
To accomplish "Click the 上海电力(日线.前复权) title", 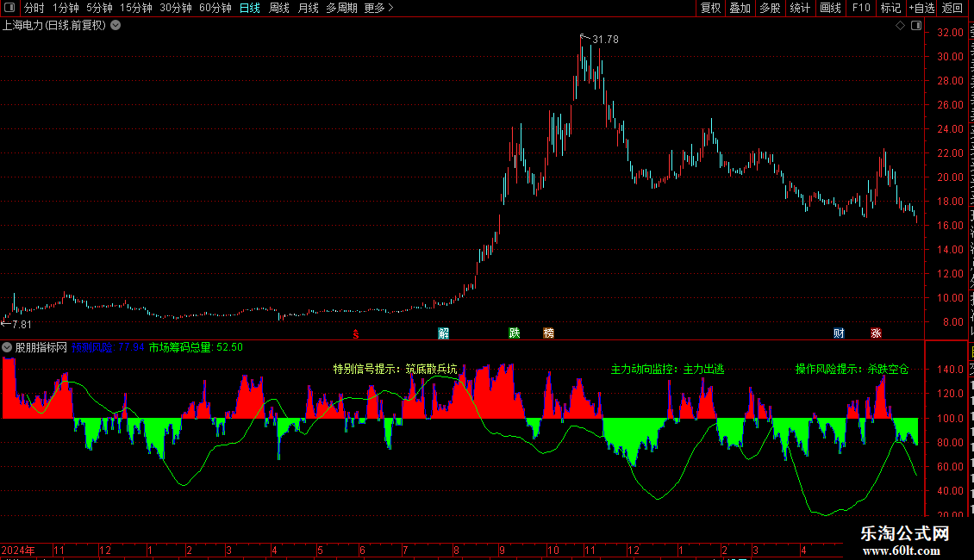I will (x=54, y=26).
